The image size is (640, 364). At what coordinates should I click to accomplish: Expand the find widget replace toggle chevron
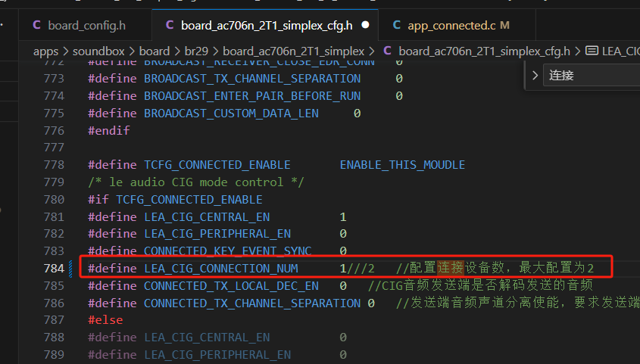(535, 76)
